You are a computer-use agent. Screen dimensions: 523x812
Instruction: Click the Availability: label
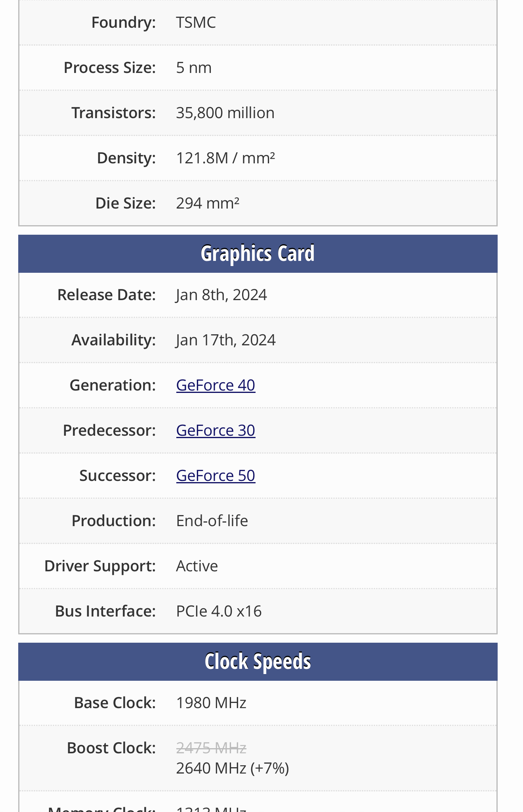click(113, 340)
